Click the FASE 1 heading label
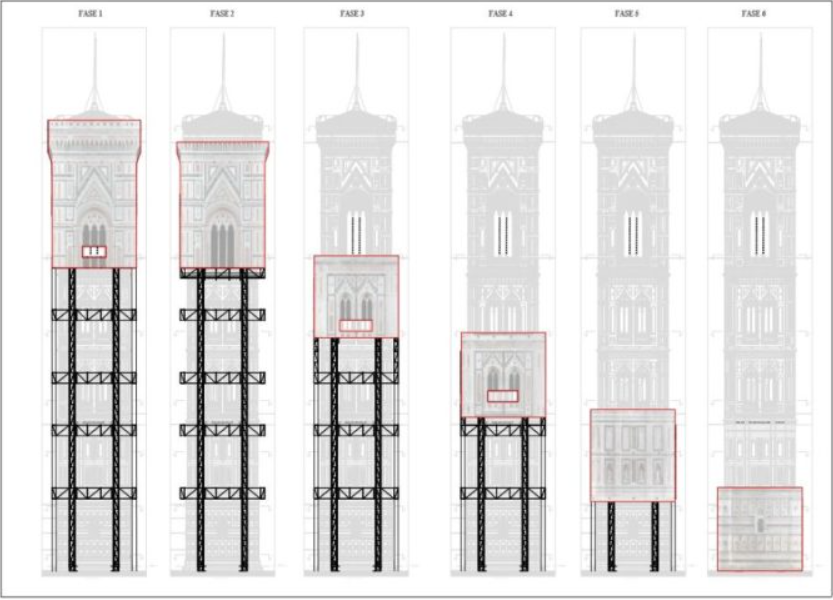This screenshot has width=833, height=600. tap(93, 15)
